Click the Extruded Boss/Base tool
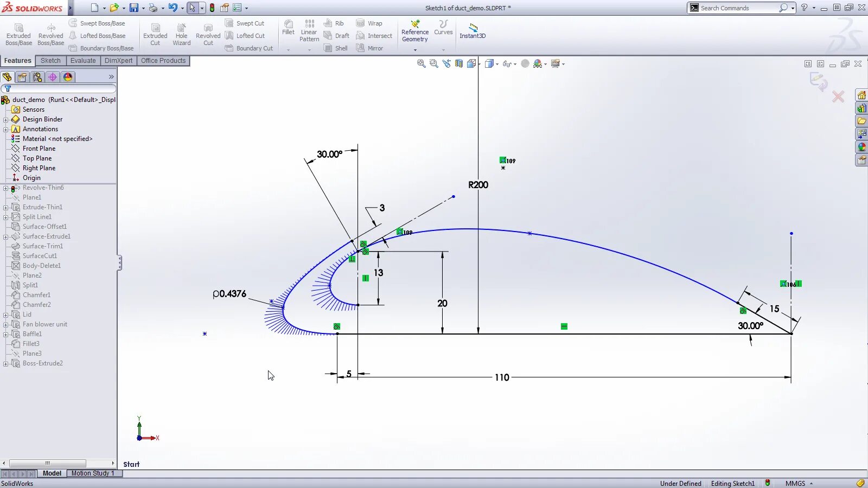The width and height of the screenshot is (868, 488). click(x=18, y=35)
